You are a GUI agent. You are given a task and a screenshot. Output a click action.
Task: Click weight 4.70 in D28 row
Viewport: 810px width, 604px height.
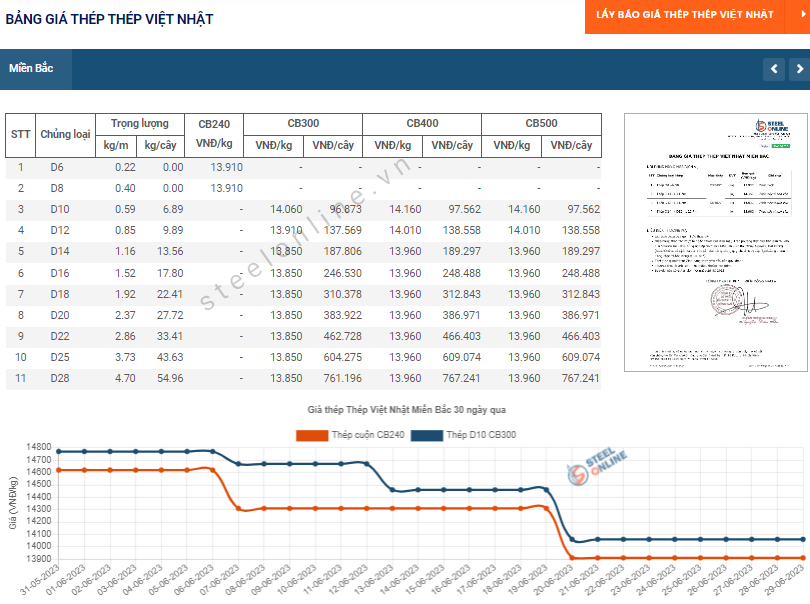coord(126,379)
